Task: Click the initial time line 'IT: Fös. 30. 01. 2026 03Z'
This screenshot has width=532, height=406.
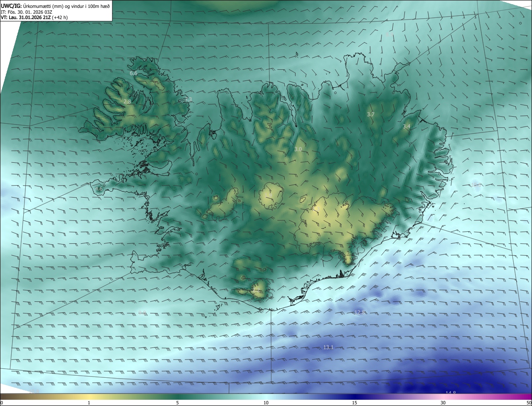Action: coord(27,12)
